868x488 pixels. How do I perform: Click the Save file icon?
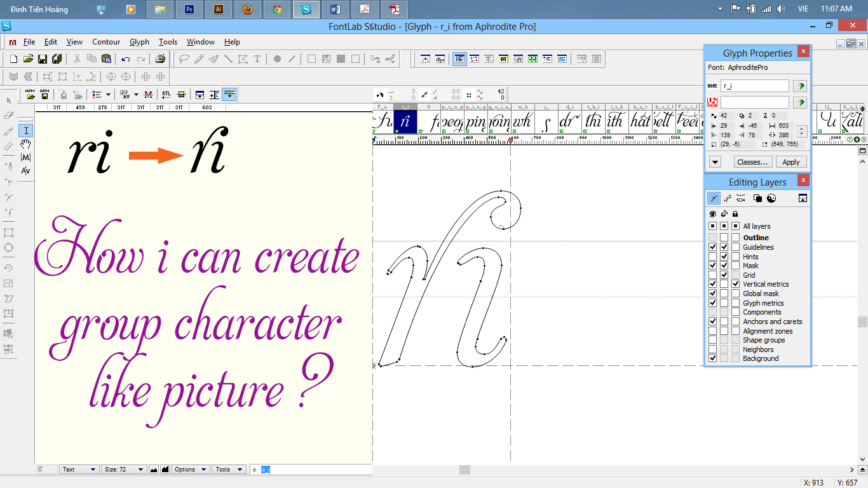[43, 59]
